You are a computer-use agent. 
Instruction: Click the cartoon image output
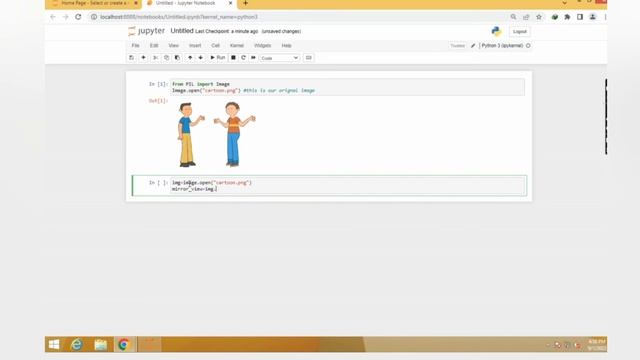pos(217,134)
